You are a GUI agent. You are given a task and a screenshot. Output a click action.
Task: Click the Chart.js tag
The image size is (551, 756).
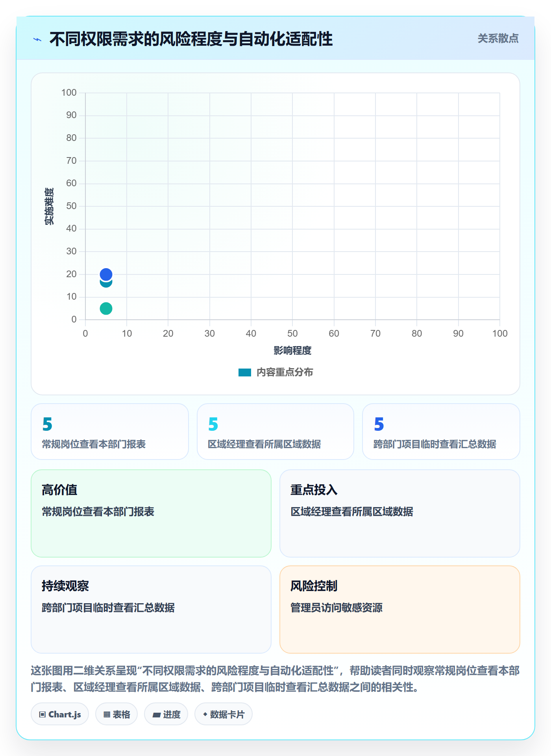60,714
